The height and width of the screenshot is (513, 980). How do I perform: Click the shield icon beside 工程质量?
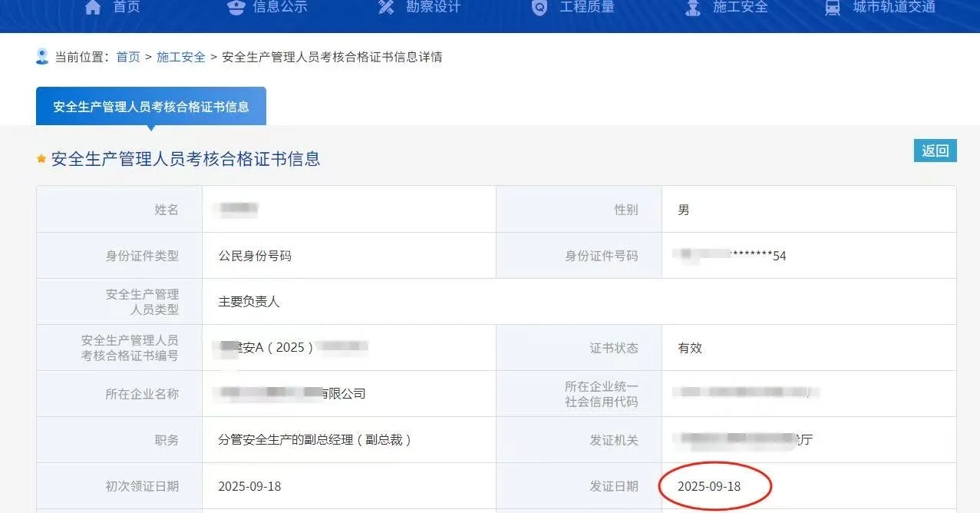pos(539,7)
